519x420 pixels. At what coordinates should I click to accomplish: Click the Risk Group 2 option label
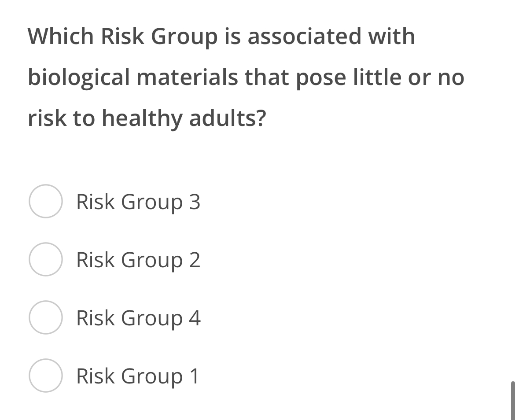click(x=138, y=260)
